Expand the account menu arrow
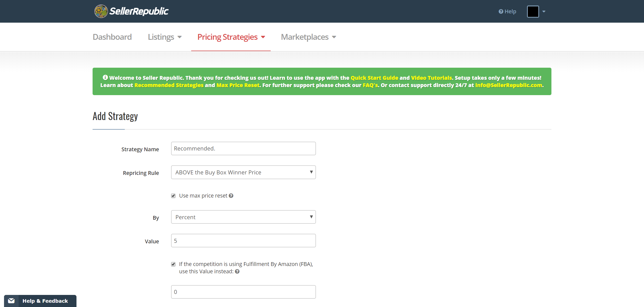 (544, 11)
